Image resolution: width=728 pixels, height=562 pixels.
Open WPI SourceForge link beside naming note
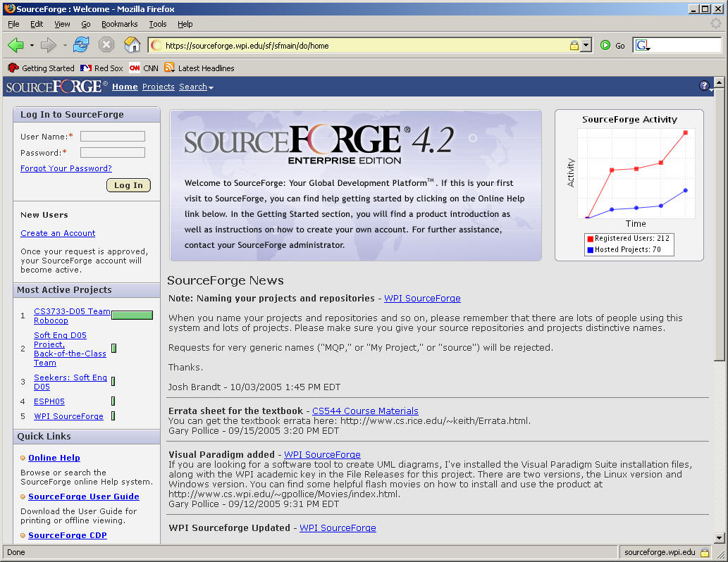pyautogui.click(x=422, y=299)
